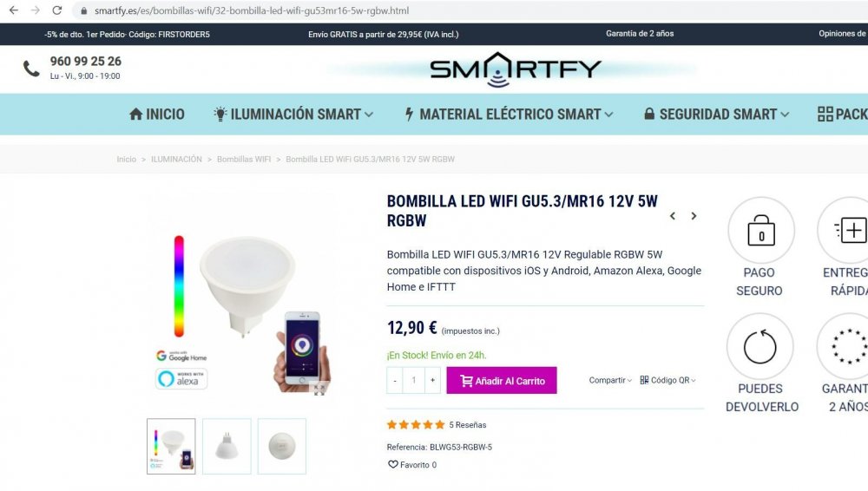Expand product image fullscreen icon

[x=319, y=390]
